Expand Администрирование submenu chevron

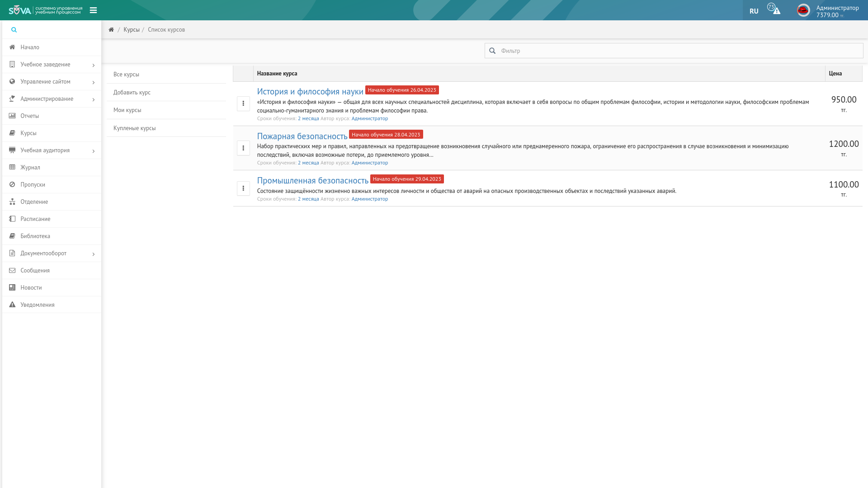(94, 99)
